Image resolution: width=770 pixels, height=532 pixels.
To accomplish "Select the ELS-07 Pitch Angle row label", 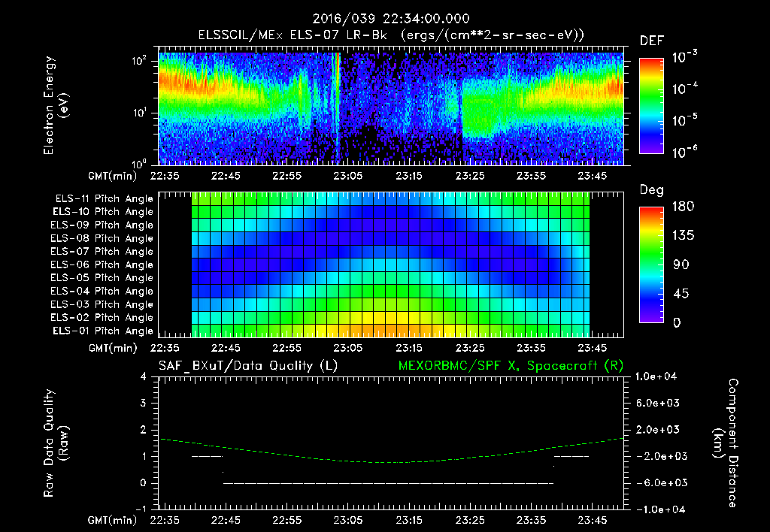I will tap(102, 251).
